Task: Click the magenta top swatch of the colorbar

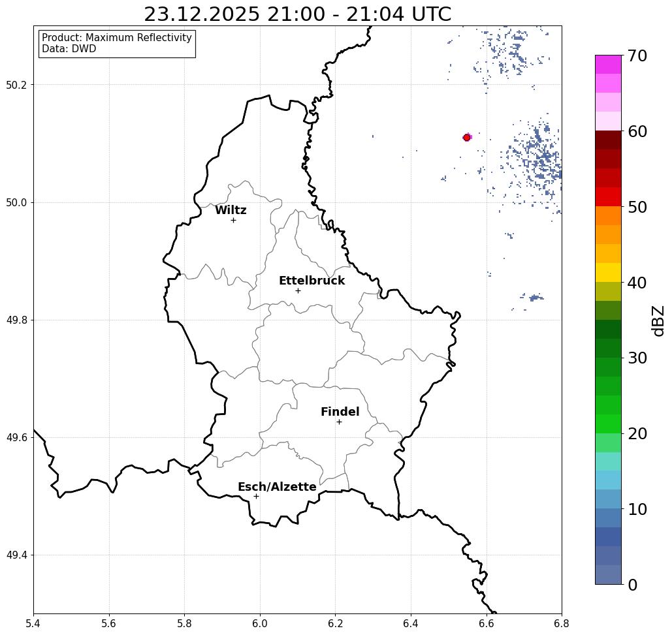Action: click(608, 65)
